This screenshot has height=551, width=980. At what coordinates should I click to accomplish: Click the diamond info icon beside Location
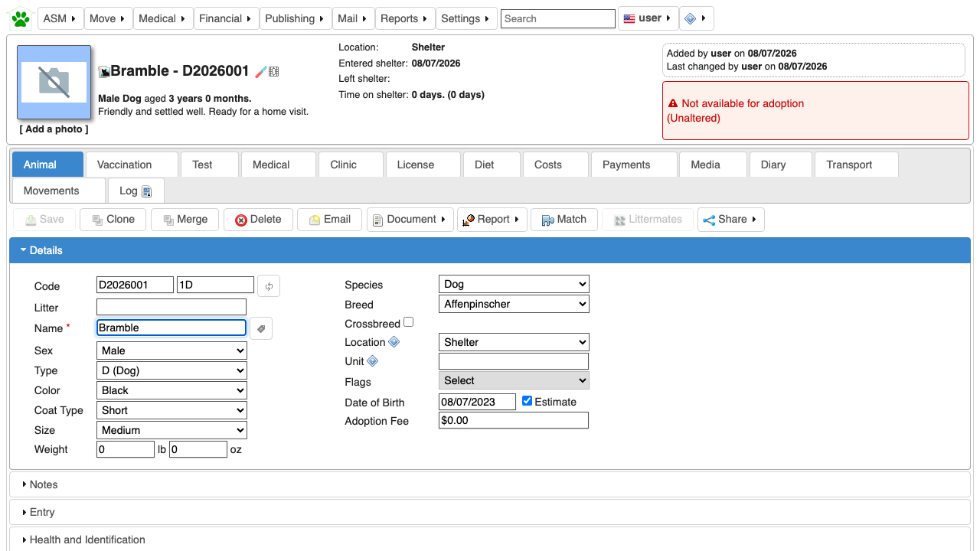pyautogui.click(x=394, y=342)
